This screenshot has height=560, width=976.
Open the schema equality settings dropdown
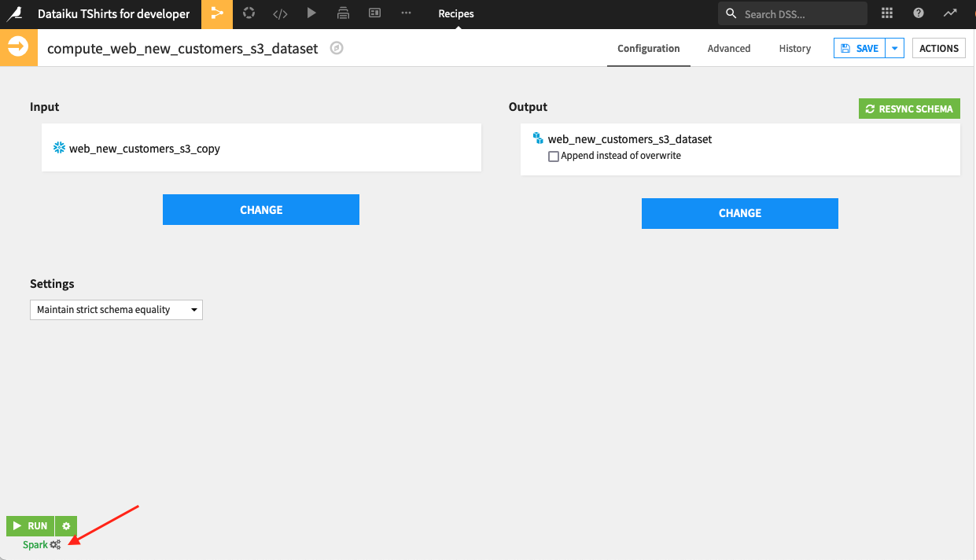116,310
